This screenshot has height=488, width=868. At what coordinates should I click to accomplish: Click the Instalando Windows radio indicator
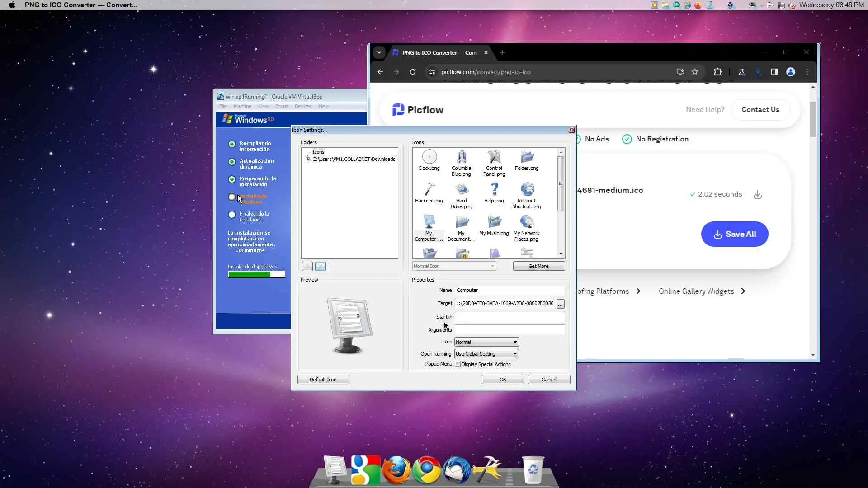tap(232, 197)
